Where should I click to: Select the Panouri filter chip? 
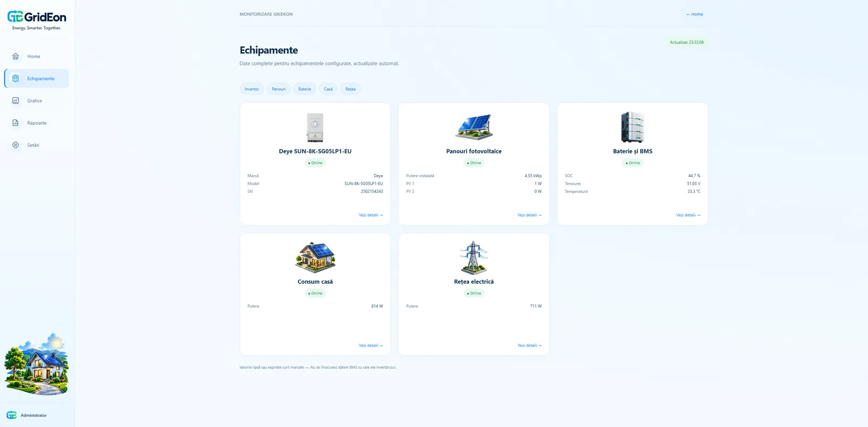point(279,89)
